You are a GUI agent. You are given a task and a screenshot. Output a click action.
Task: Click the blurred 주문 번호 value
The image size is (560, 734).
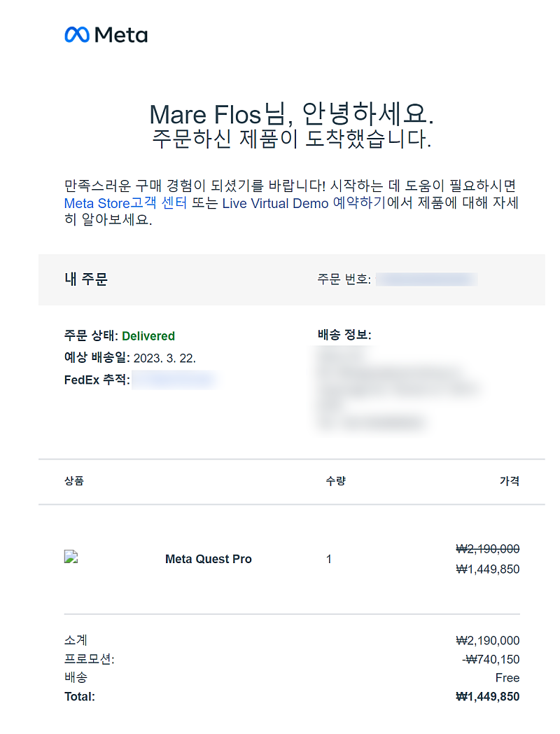[x=426, y=279]
